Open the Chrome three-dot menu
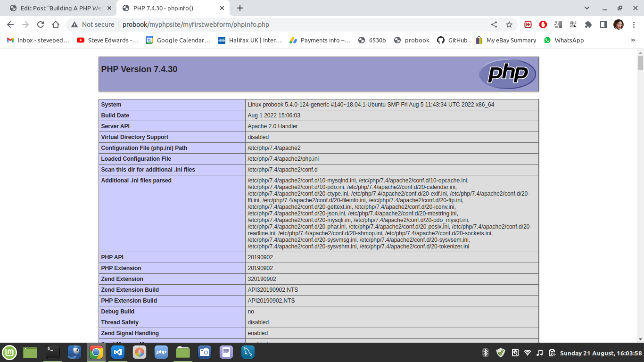The height and width of the screenshot is (362, 644). pos(633,25)
